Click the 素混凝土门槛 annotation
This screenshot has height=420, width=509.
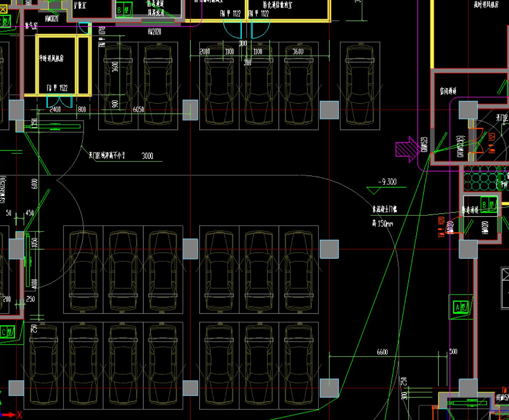tap(385, 209)
